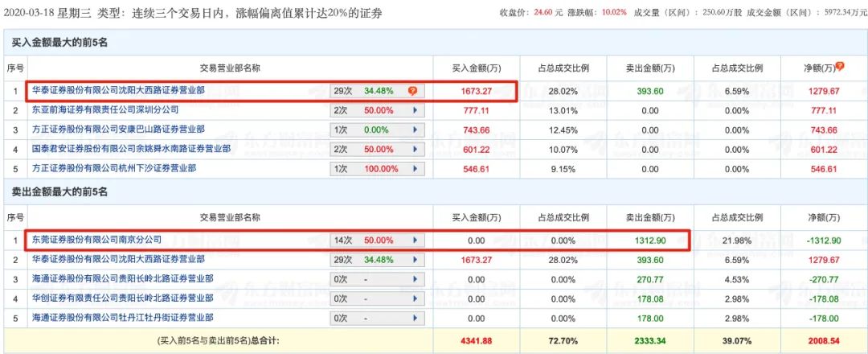Click the 178.08 sell amount cell
The width and height of the screenshot is (868, 354).
650,298
